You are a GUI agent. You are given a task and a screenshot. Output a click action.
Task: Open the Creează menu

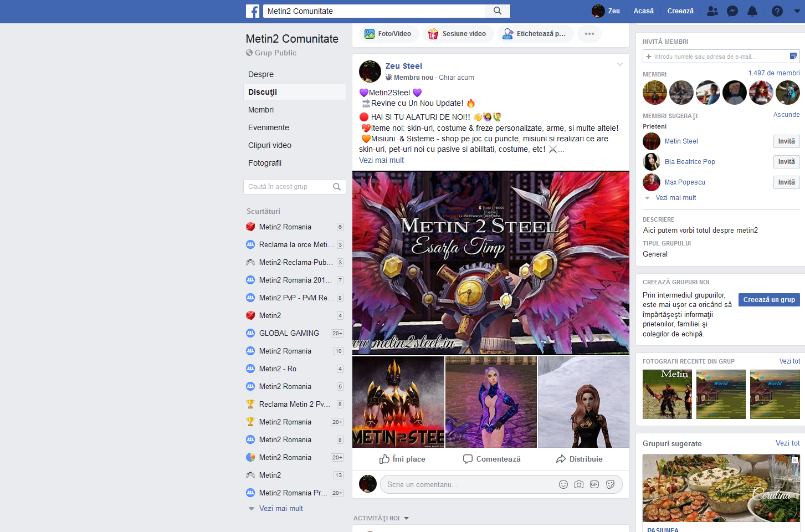pos(680,11)
